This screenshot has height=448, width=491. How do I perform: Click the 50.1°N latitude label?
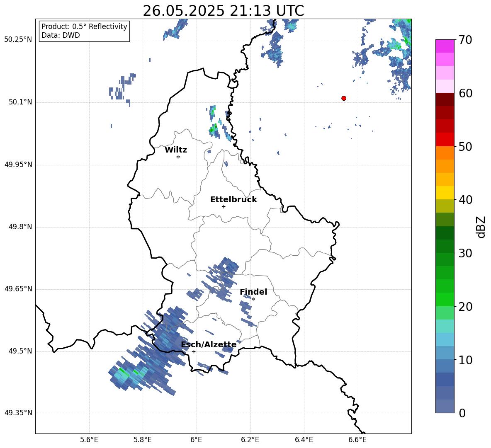[20, 102]
